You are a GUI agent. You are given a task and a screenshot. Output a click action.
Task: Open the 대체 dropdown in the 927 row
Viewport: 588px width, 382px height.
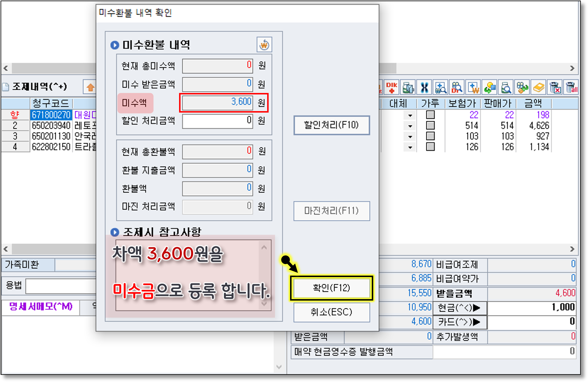(x=410, y=136)
